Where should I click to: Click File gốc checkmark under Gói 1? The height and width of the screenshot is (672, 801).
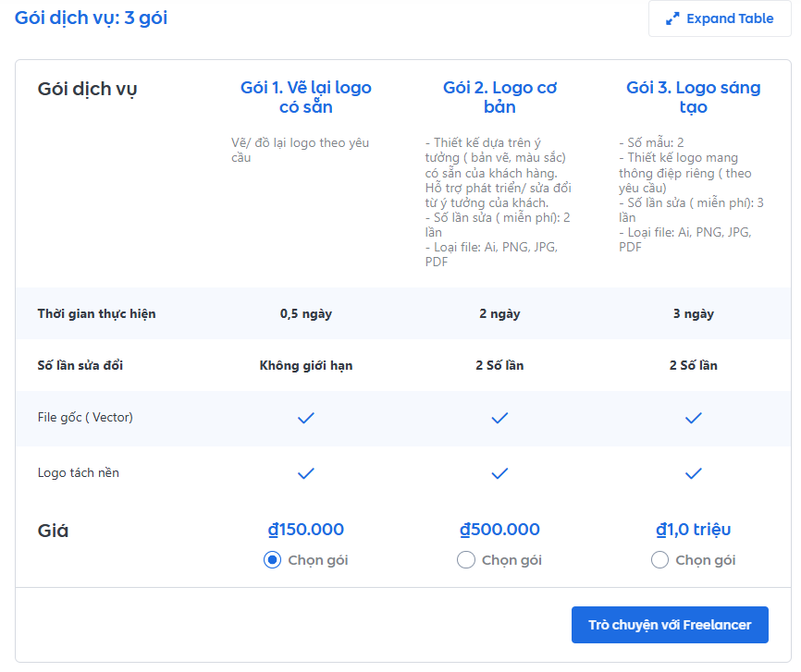(x=306, y=418)
